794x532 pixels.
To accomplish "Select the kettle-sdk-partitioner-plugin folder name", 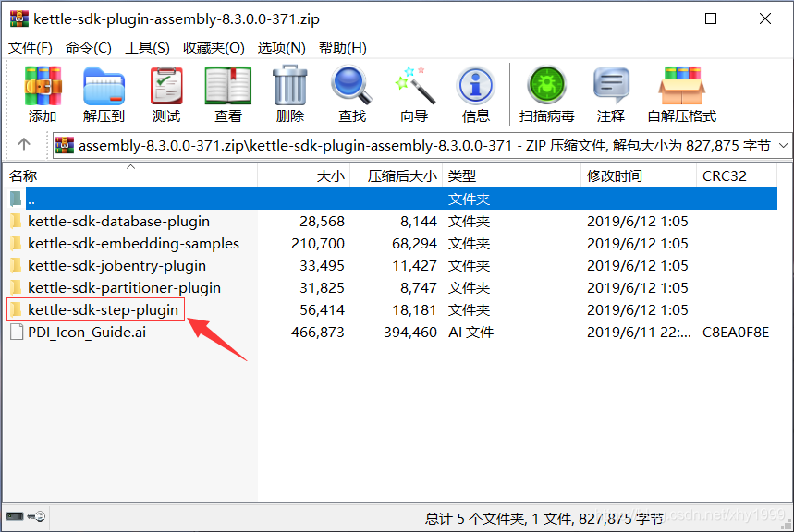I will [124, 287].
